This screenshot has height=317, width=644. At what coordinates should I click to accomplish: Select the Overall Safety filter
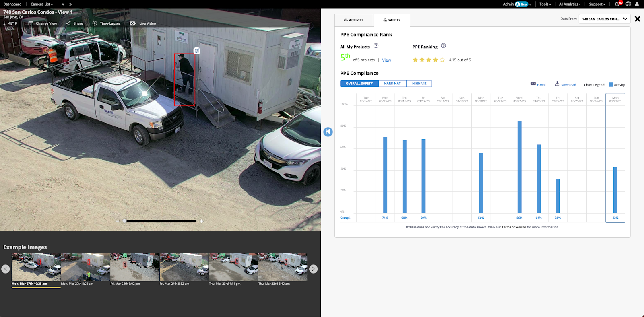pyautogui.click(x=359, y=84)
